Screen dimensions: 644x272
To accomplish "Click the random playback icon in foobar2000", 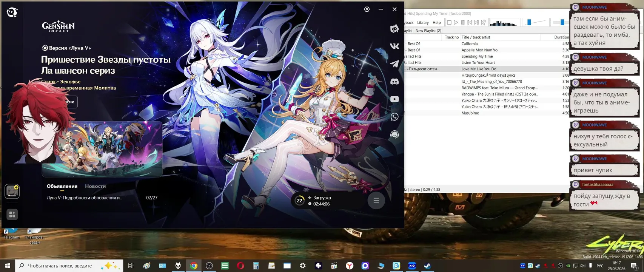I will pos(483,23).
